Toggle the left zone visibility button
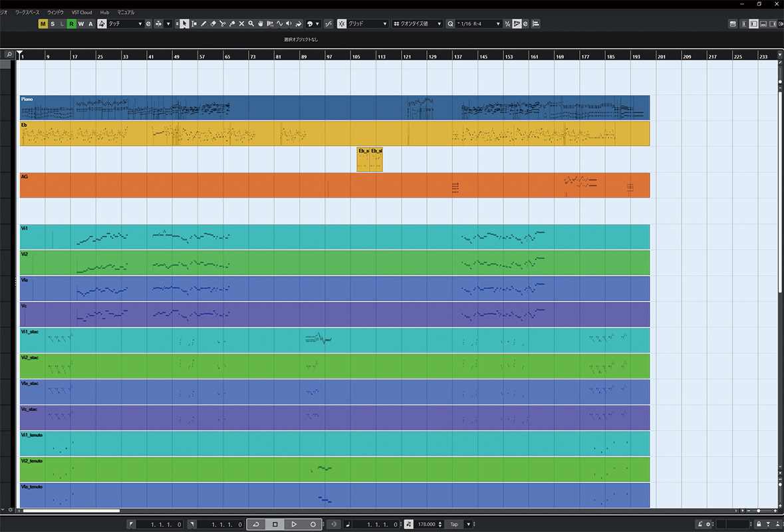Screen dimensions: 784x532 [x=753, y=24]
